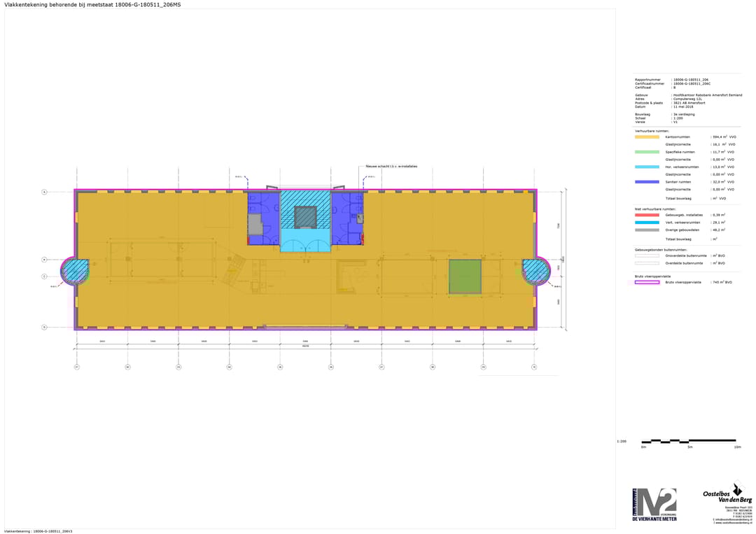Select the right blue sanitary room block

[x=347, y=217]
